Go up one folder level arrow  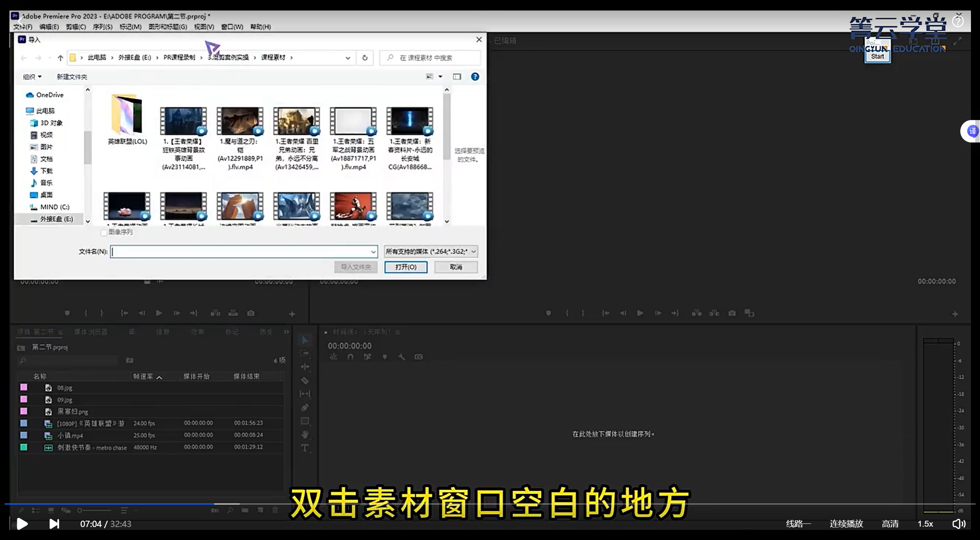pos(60,58)
